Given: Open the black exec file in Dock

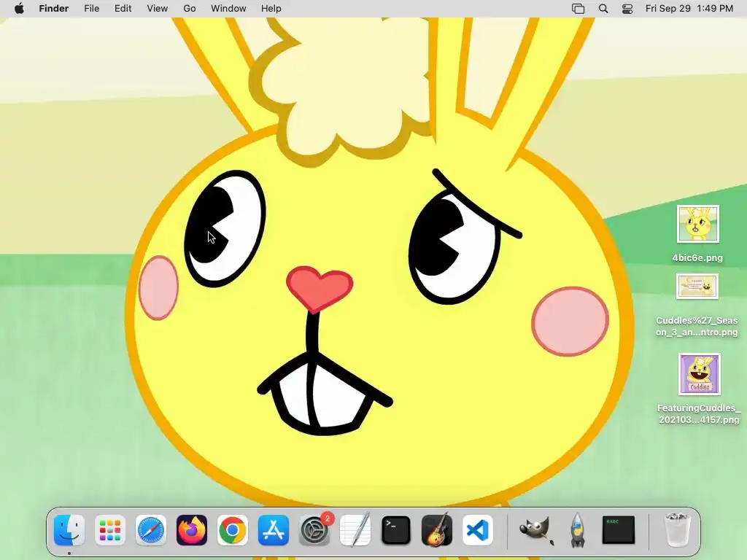Looking at the screenshot, I should (619, 529).
